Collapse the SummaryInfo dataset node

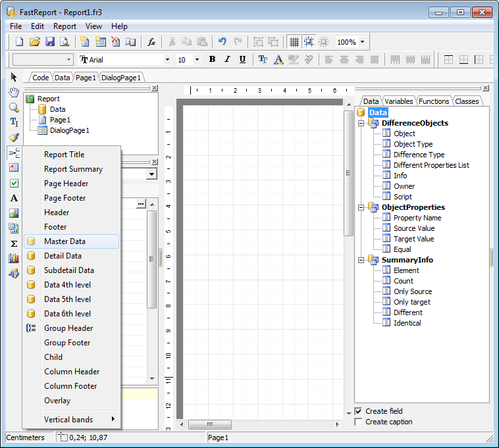coord(361,260)
